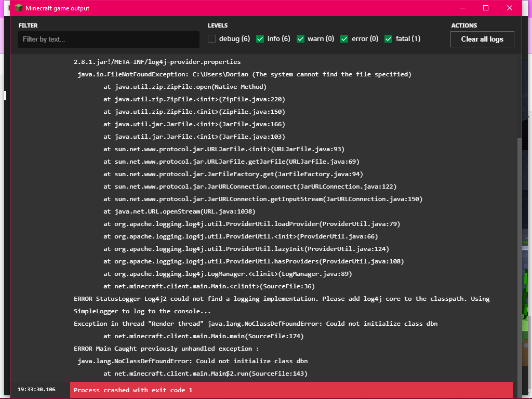Viewport: 532px width, 399px height.
Task: Disable the error (0) level checkbox
Action: coord(344,38)
